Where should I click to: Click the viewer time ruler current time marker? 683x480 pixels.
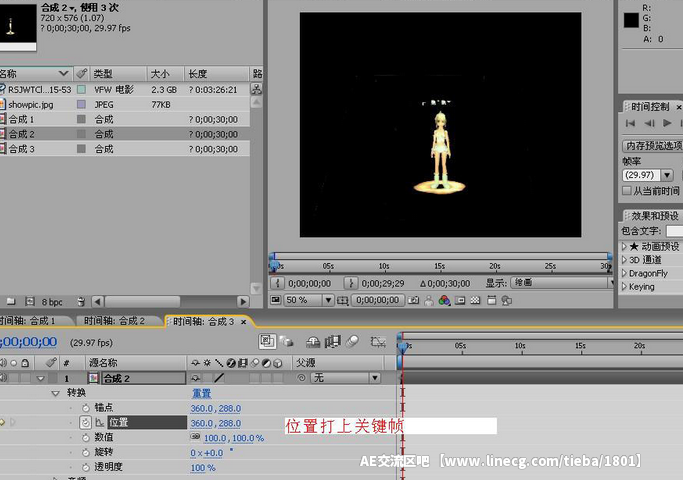(275, 264)
